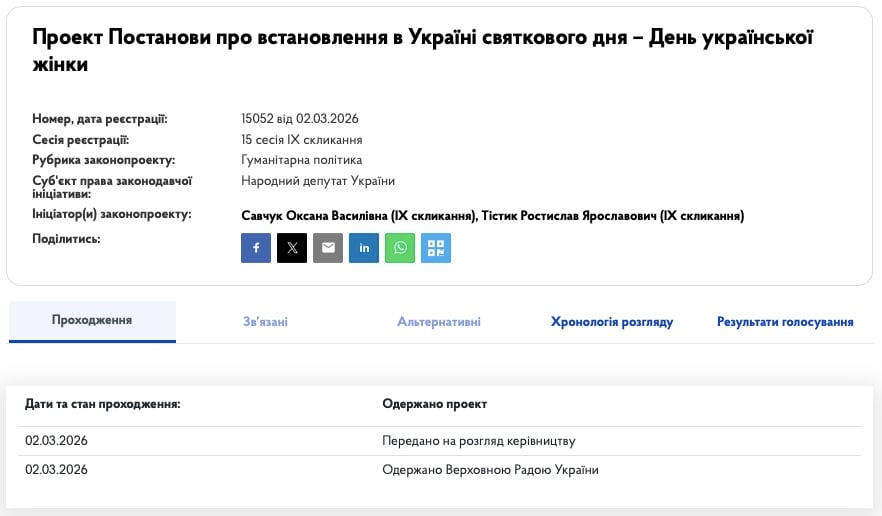This screenshot has height=516, width=882.
Task: Click '15 сесія IX скликання' text
Action: point(302,140)
